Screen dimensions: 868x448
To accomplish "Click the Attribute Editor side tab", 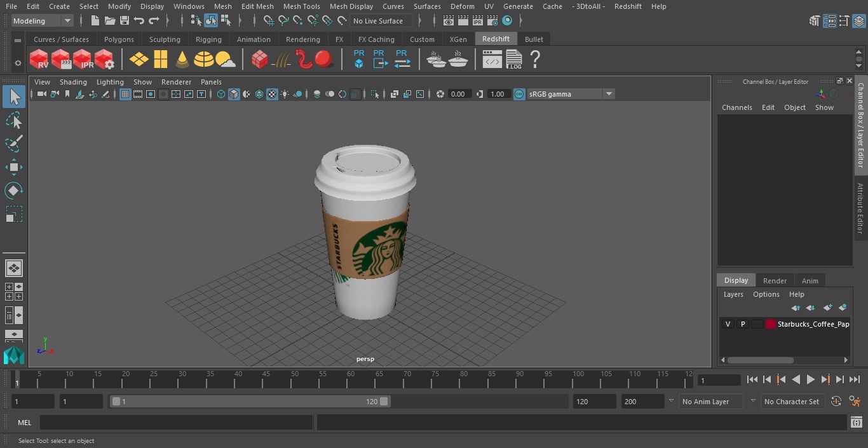I will (x=860, y=208).
